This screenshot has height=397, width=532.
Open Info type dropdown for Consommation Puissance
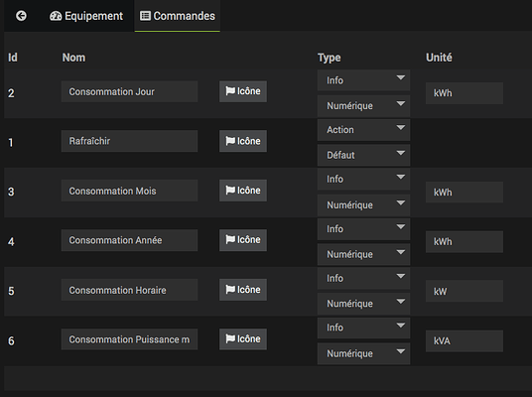363,328
